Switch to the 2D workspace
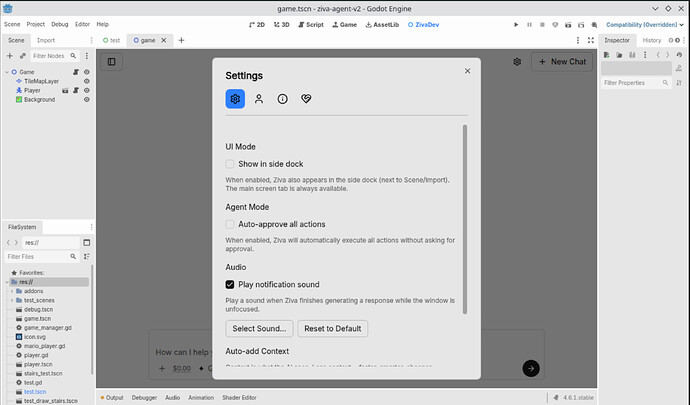Viewport: 690px width, 405px height. pos(257,25)
